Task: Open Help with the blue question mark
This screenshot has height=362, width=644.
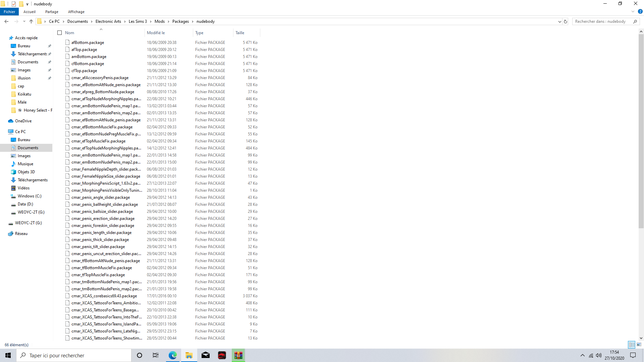Action: click(640, 12)
